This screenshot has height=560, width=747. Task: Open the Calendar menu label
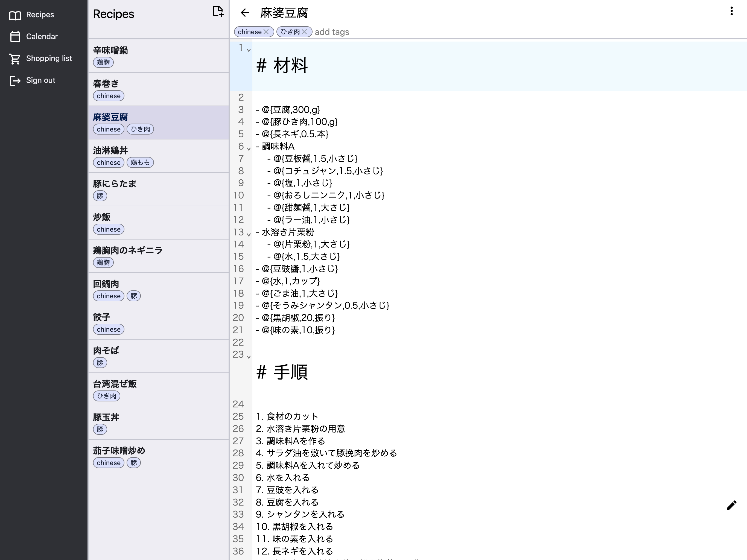click(42, 36)
